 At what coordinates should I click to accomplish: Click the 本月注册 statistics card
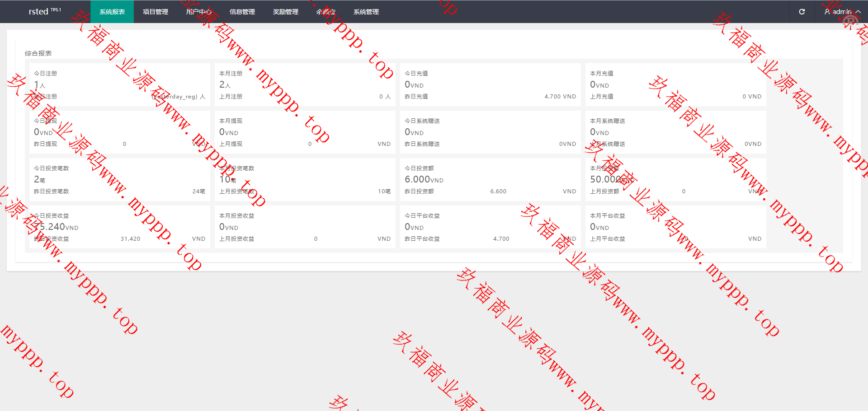pyautogui.click(x=305, y=85)
